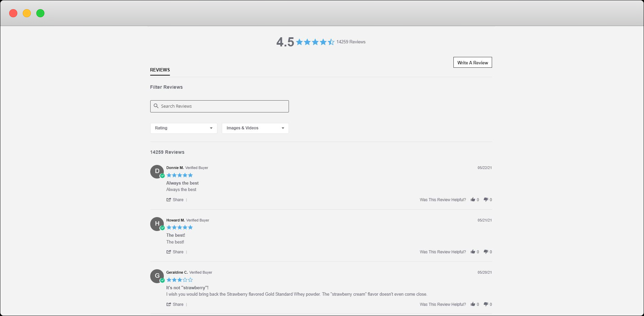Click the G avatar of Geraldine C.
The height and width of the screenshot is (316, 644).
pos(157,276)
